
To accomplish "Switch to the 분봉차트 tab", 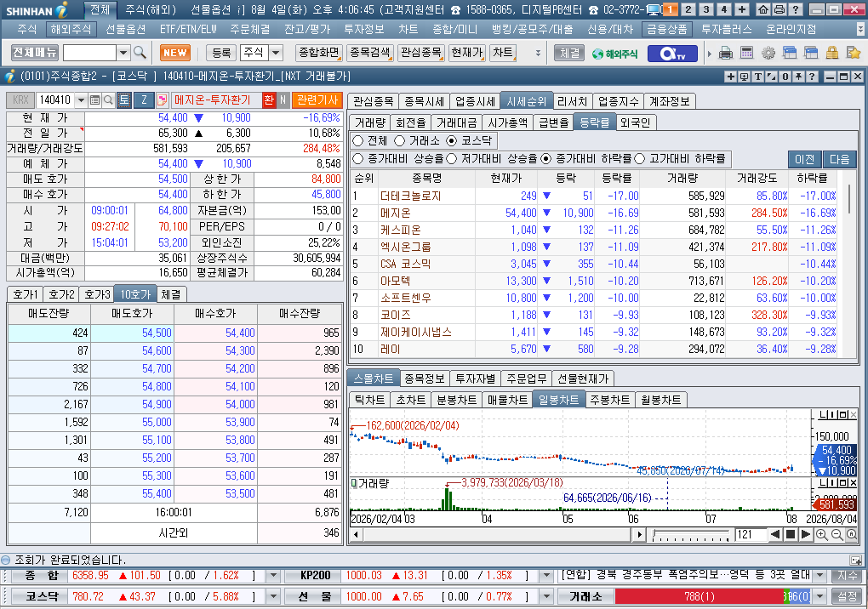I will point(456,400).
